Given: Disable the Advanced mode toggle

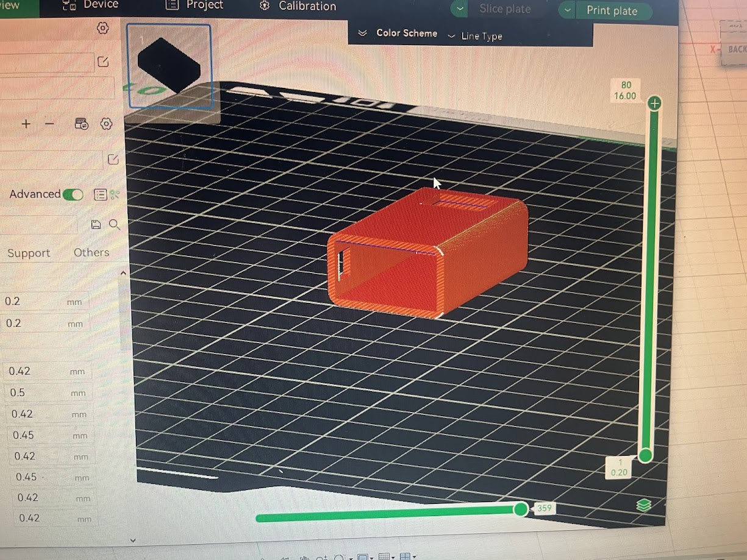Looking at the screenshot, I should (73, 194).
